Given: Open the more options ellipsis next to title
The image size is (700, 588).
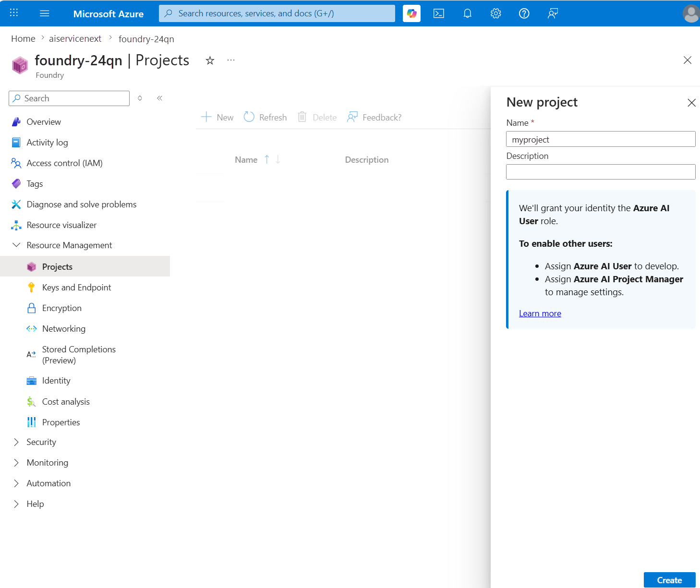Looking at the screenshot, I should 231,60.
